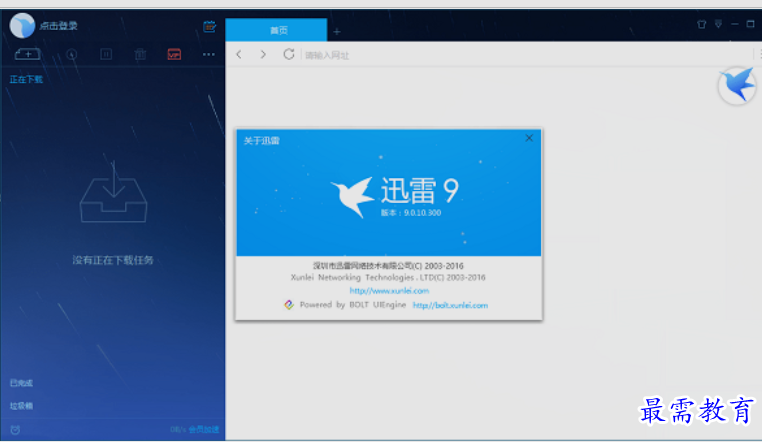Image resolution: width=762 pixels, height=442 pixels.
Task: Click the Xunlei 9 bird logo
Action: (x=352, y=196)
